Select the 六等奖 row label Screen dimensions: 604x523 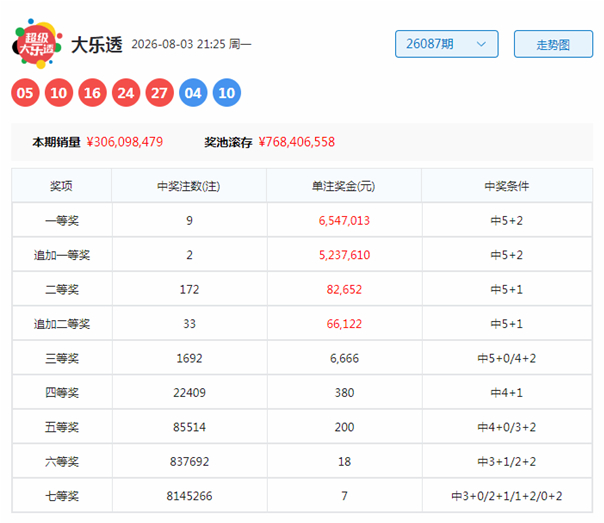[62, 462]
